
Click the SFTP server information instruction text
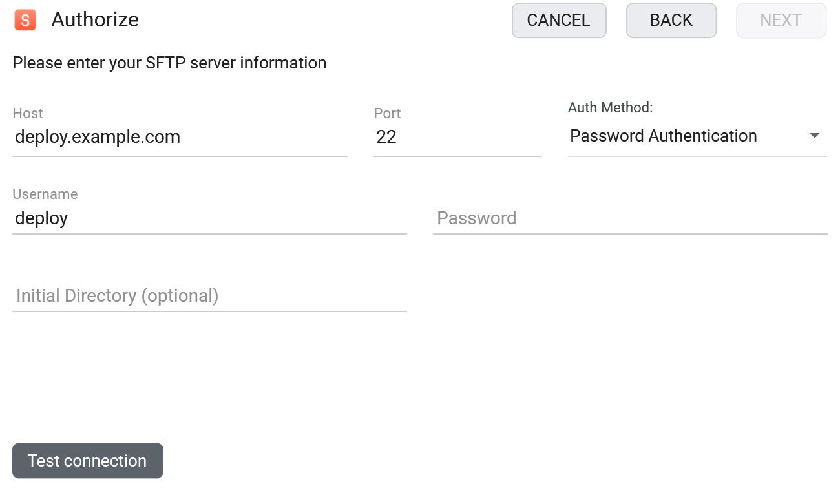[x=169, y=63]
